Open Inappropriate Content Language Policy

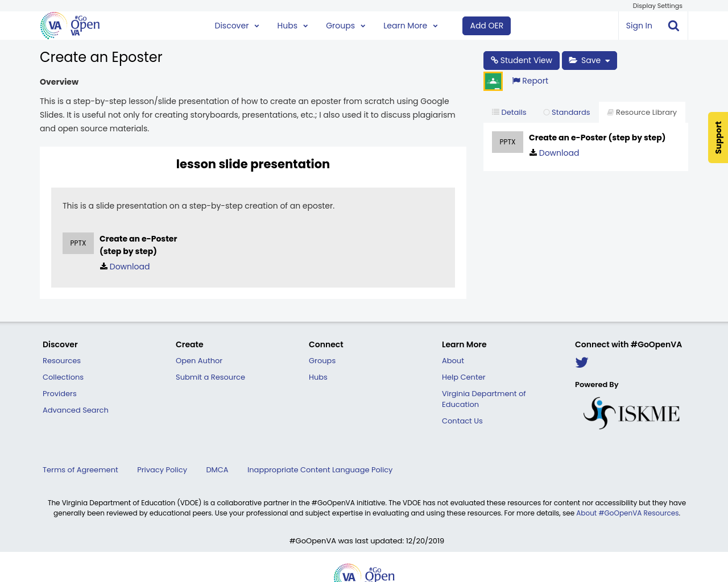[320, 470]
